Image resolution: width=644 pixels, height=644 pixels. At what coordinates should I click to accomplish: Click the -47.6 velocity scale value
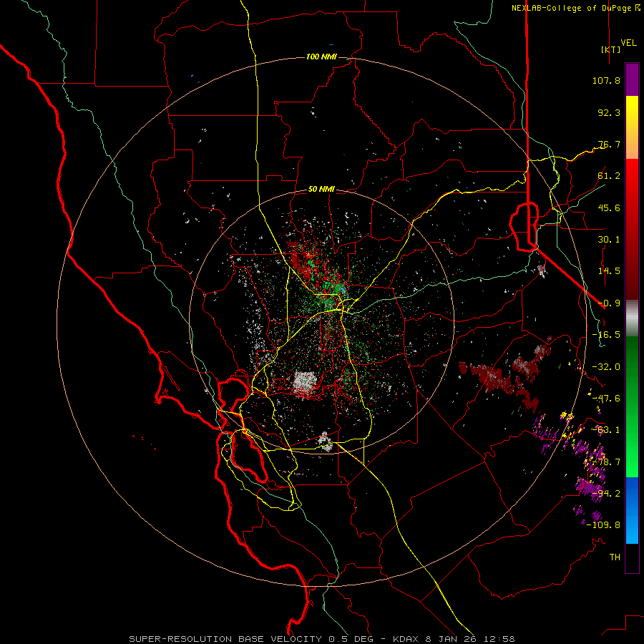pos(606,399)
